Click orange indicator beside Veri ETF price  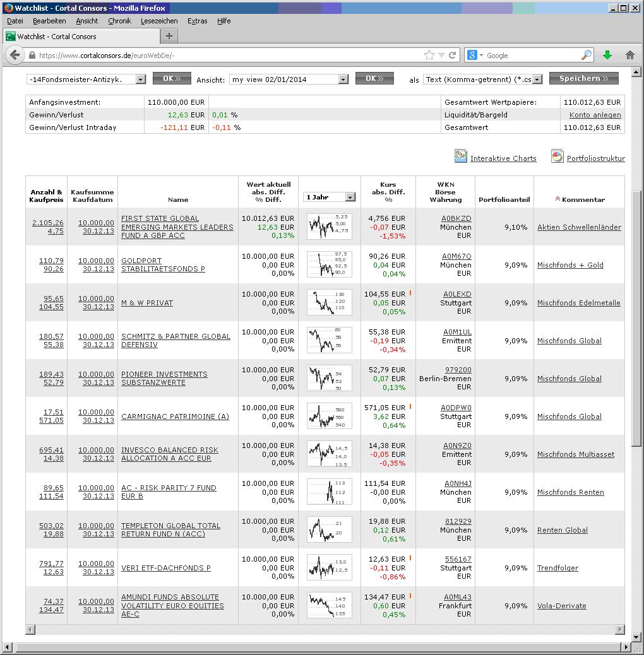coord(410,558)
